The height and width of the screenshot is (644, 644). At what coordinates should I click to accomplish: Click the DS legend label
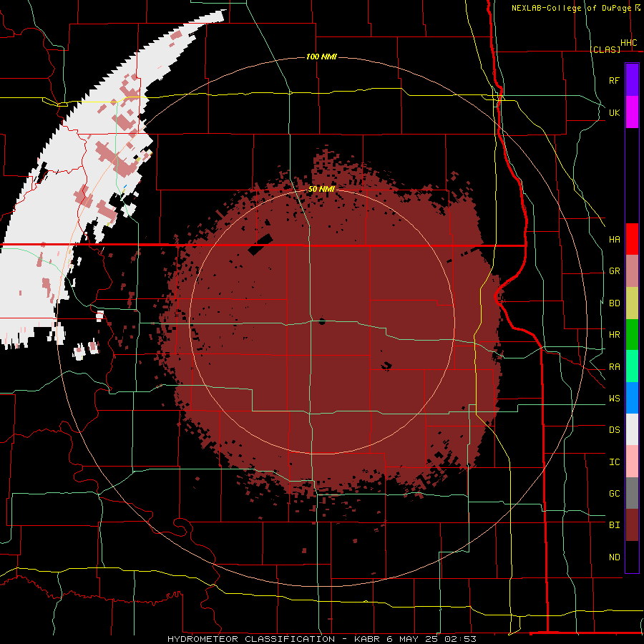[x=614, y=430]
